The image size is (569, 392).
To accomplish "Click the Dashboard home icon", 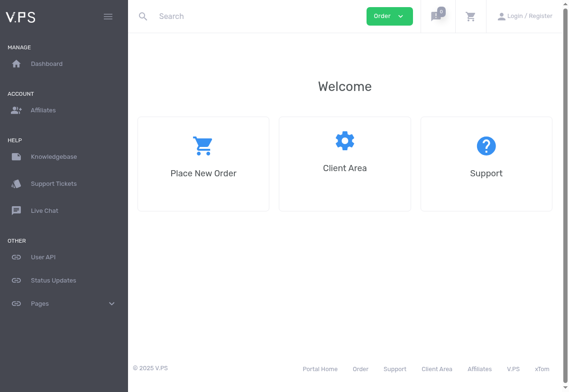I will 16,64.
